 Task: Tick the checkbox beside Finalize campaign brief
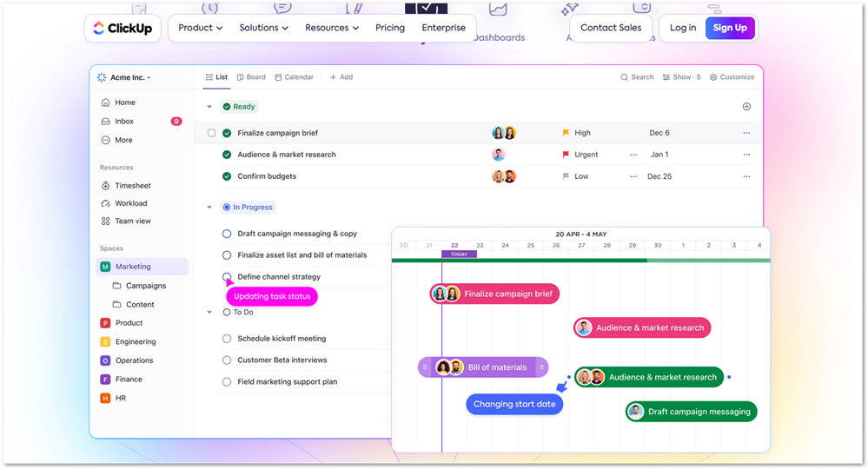211,133
